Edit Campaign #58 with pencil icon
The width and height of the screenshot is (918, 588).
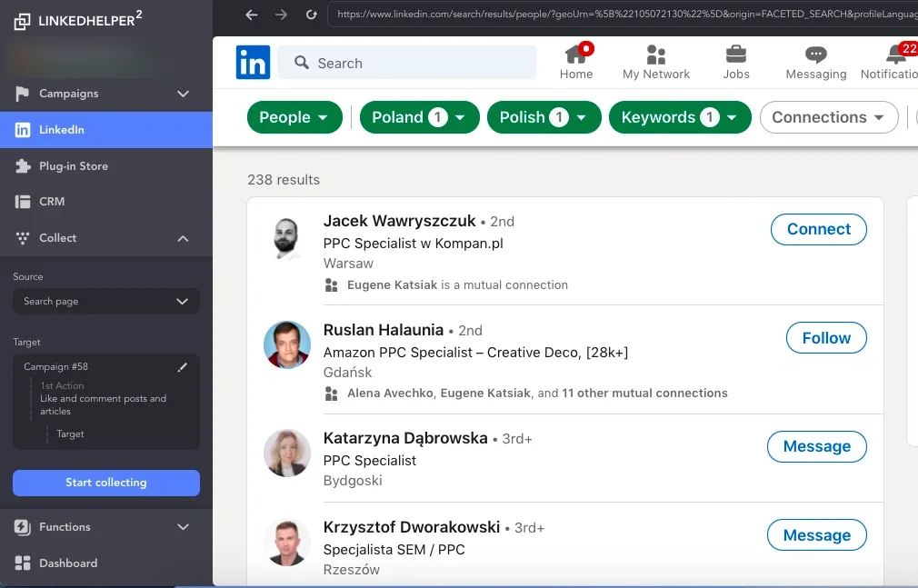tap(183, 367)
